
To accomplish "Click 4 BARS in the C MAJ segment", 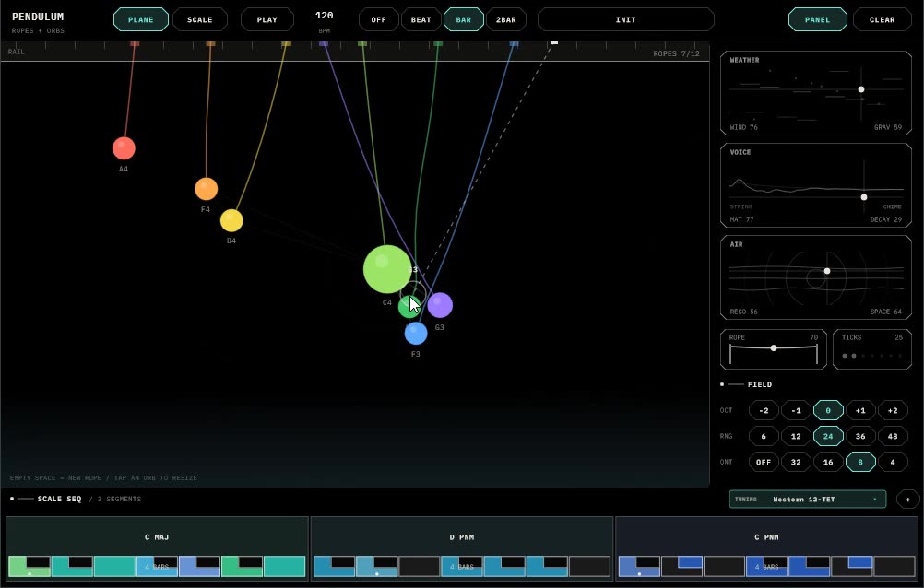I will 157,567.
